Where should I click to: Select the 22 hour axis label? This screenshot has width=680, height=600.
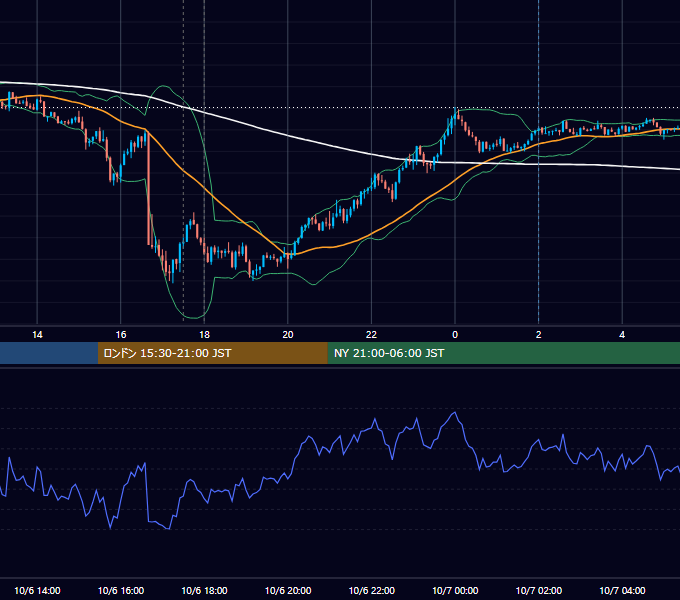tap(371, 335)
